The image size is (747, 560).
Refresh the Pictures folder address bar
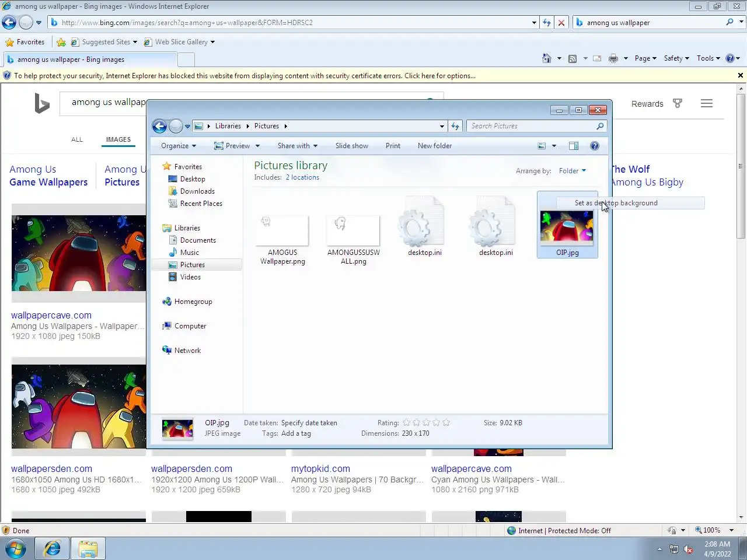[x=456, y=126]
